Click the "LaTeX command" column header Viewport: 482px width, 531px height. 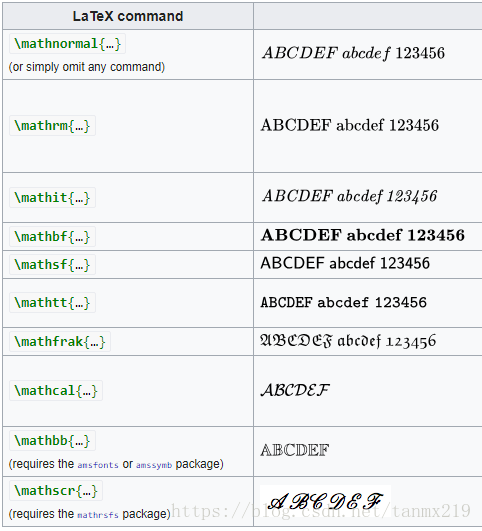coord(128,16)
